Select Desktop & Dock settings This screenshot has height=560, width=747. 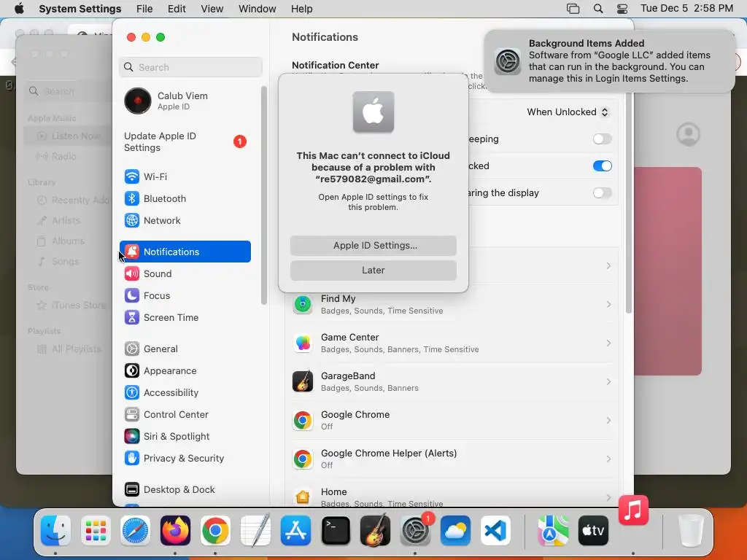click(185, 489)
